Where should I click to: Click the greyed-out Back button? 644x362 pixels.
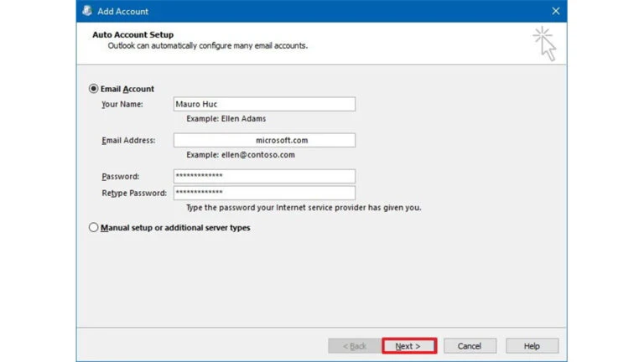[x=353, y=346]
